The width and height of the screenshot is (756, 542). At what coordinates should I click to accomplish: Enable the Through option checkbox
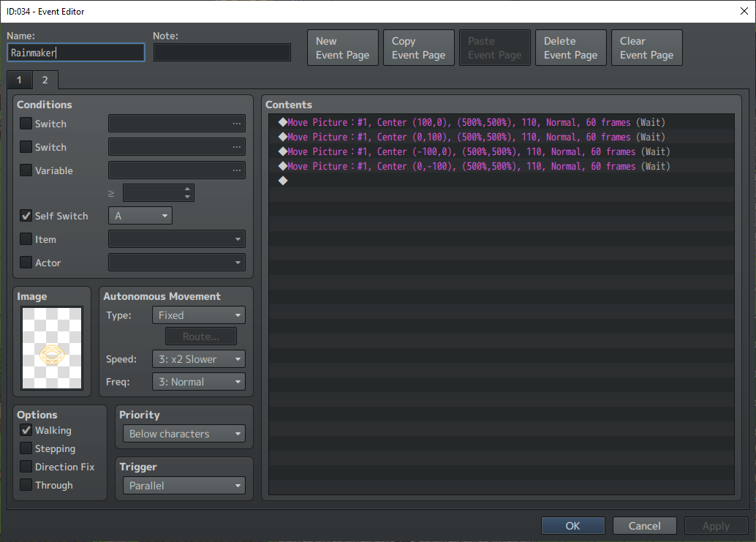pyautogui.click(x=26, y=485)
